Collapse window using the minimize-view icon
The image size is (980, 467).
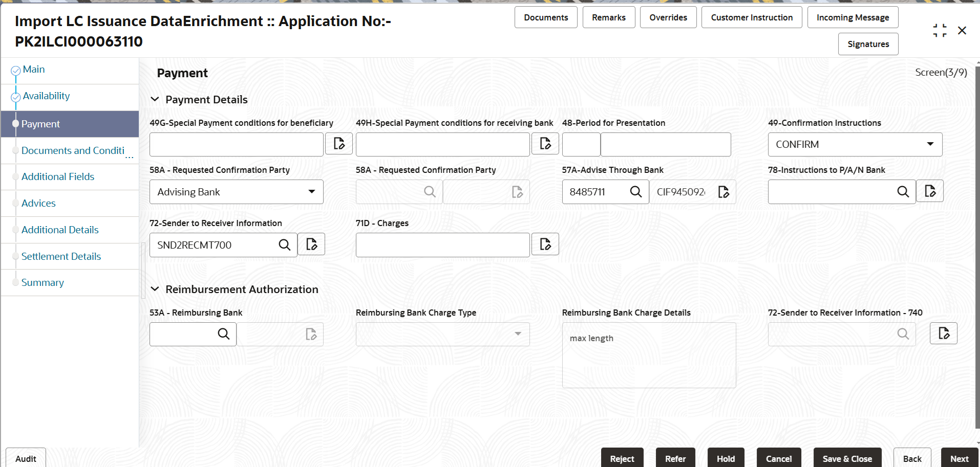(x=940, y=31)
